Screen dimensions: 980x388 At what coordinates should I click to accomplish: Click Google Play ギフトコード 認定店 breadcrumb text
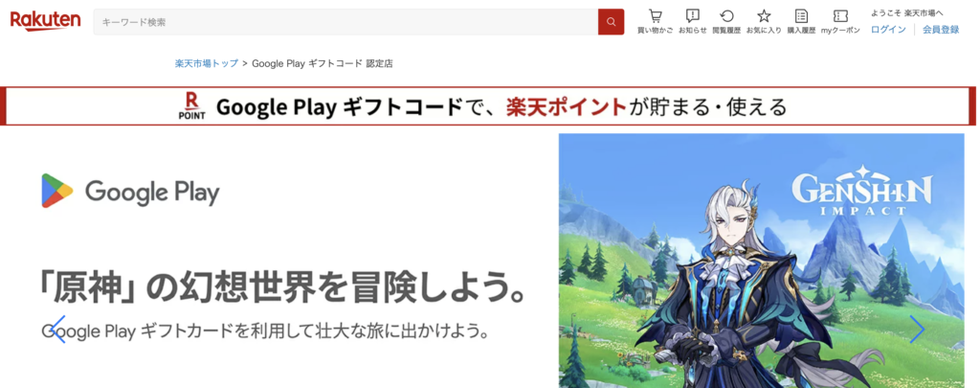pos(323,63)
